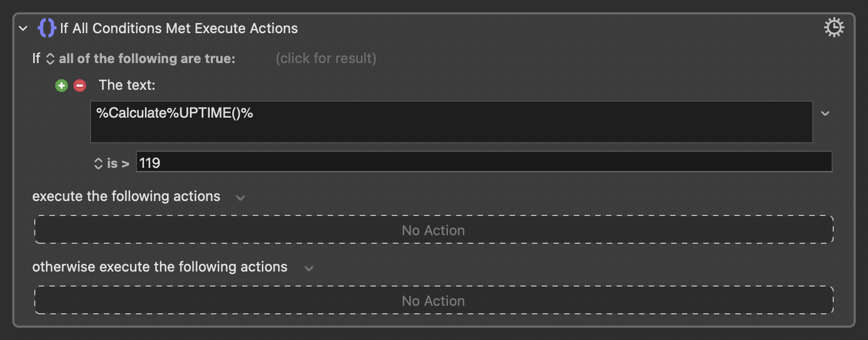The height and width of the screenshot is (340, 868).
Task: Click 'all of the following are true:' label
Action: pyautogui.click(x=147, y=58)
